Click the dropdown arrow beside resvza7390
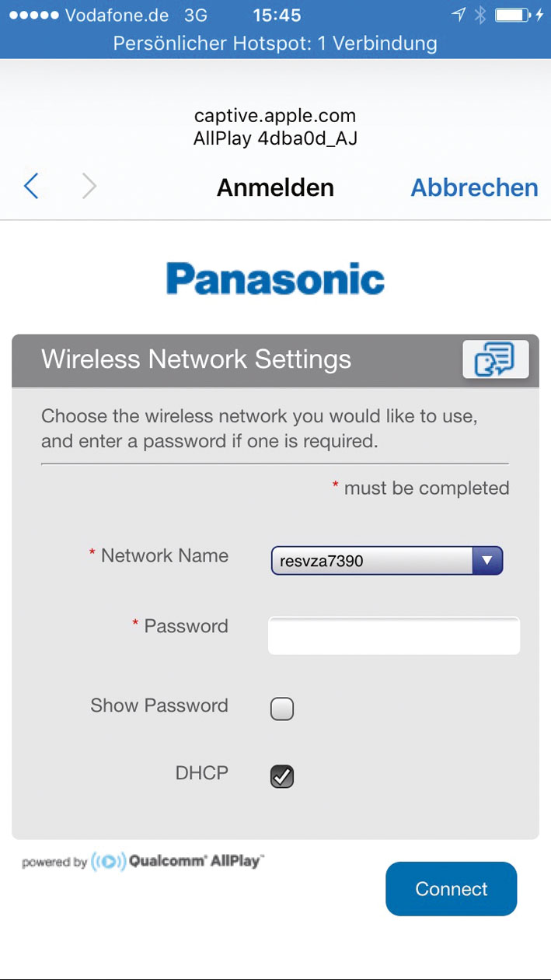 [487, 560]
